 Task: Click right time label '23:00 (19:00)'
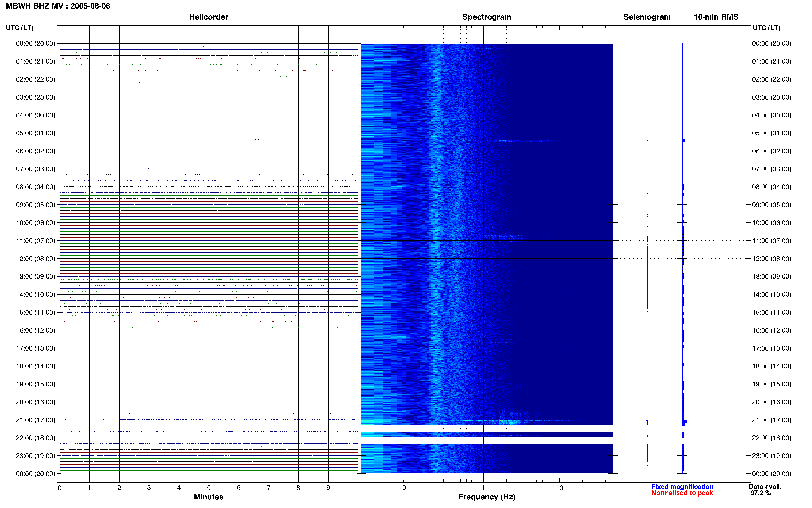point(772,456)
